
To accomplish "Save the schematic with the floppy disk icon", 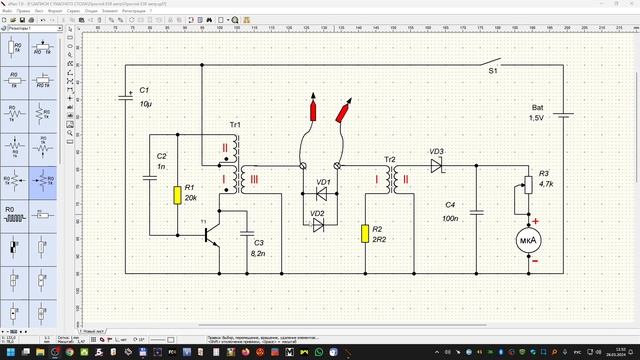I will point(22,20).
